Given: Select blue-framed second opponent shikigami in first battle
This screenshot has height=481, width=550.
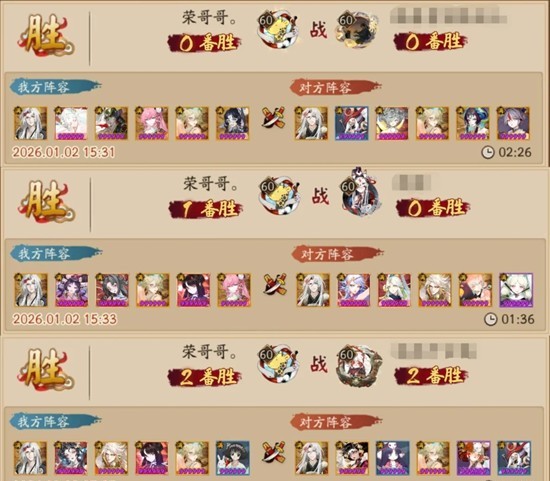Looking at the screenshot, I should [x=351, y=123].
